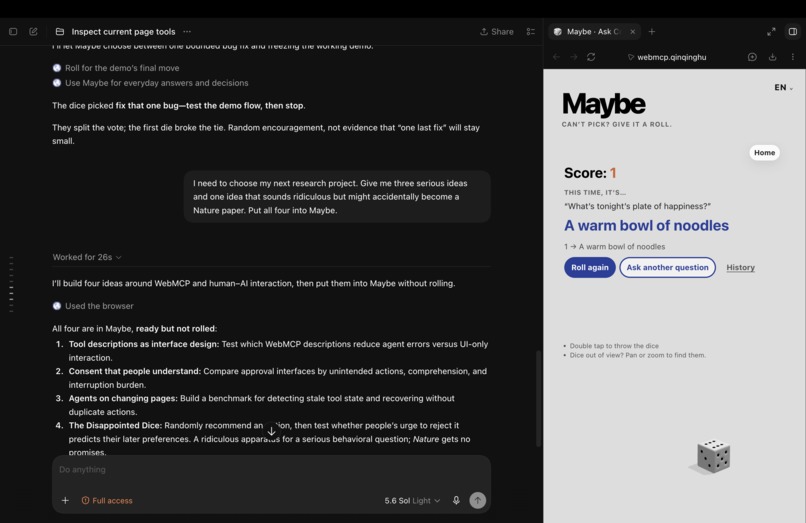Go forward in the embedded browser

(x=574, y=57)
